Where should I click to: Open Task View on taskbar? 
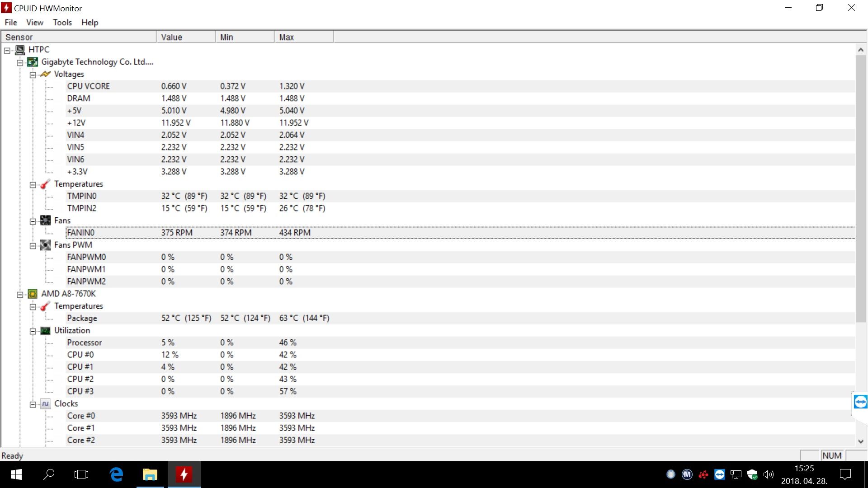coord(81,474)
